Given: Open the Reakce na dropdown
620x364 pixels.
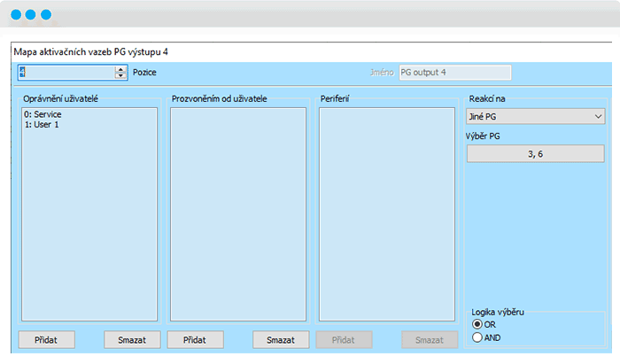Looking at the screenshot, I should [534, 115].
